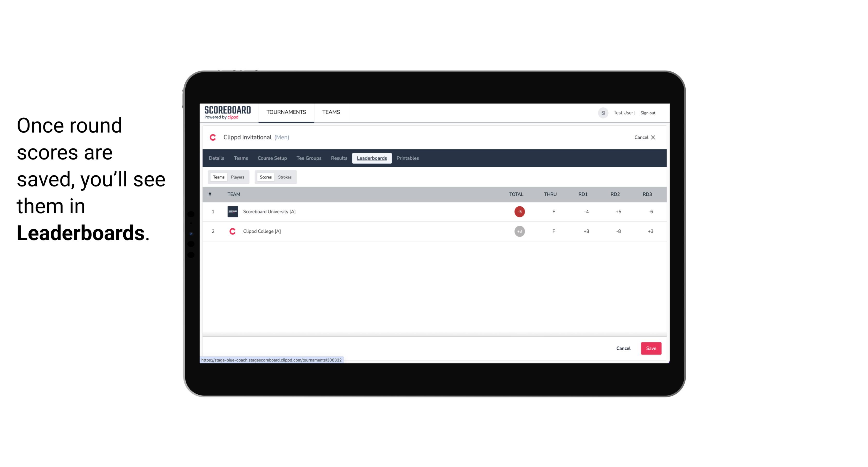Toggle to Strokes leaderboard view
Screen dimensions: 868x467
285,177
